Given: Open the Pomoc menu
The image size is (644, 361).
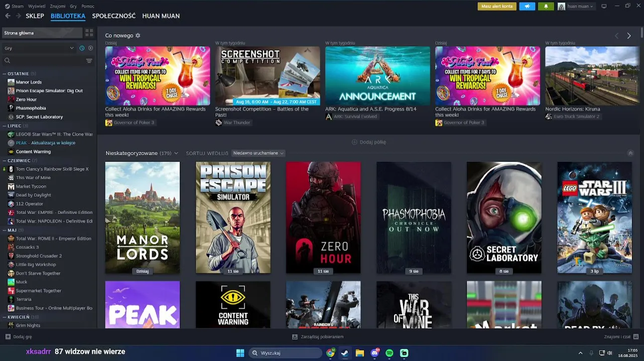Looking at the screenshot, I should (x=88, y=6).
